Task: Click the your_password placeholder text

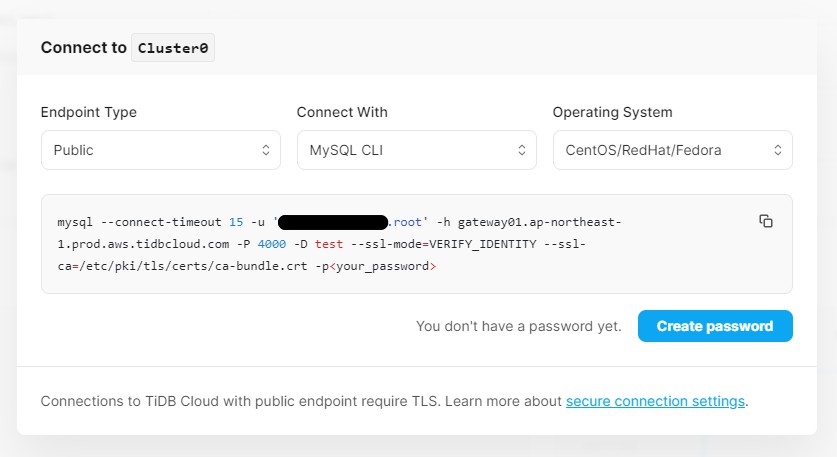Action: (x=383, y=266)
